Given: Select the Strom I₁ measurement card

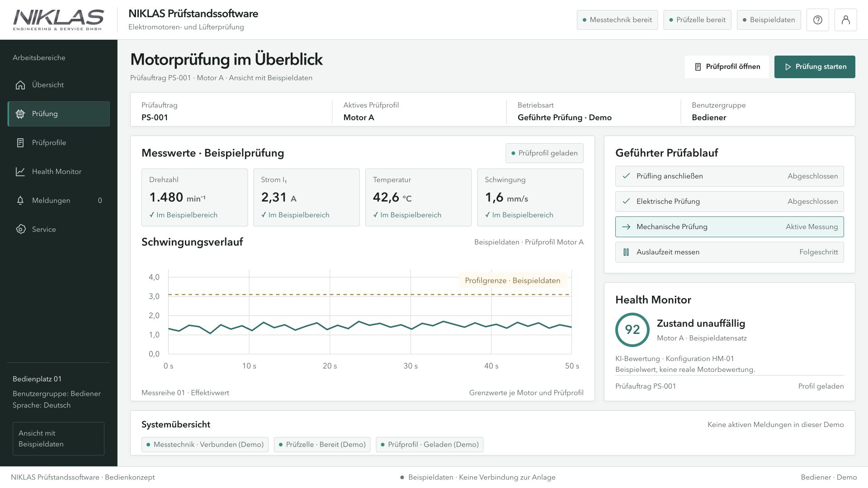Looking at the screenshot, I should pos(307,197).
